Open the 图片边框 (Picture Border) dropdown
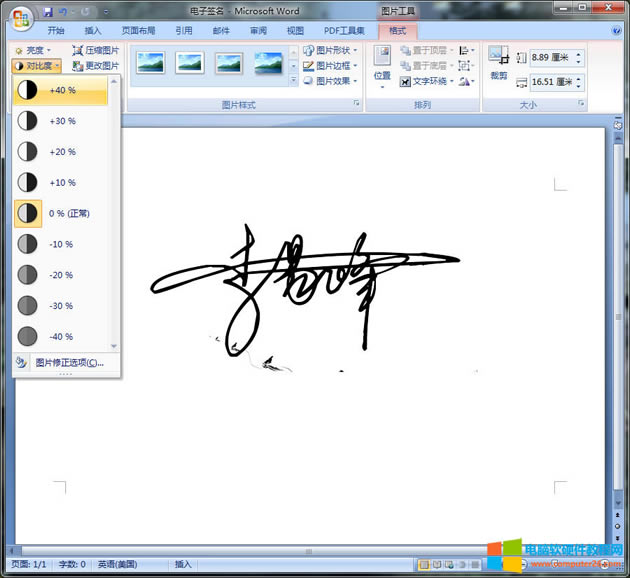Viewport: 630px width, 578px height. (332, 66)
